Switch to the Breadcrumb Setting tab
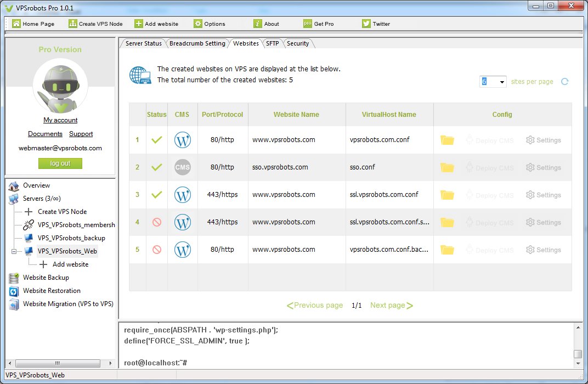The height and width of the screenshot is (384, 588). pyautogui.click(x=197, y=43)
